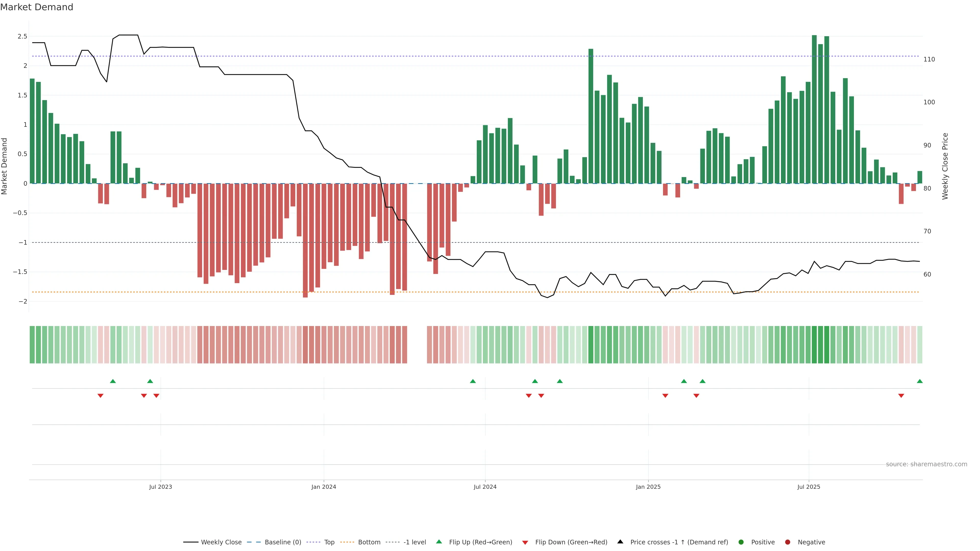This screenshot has height=551, width=980.
Task: Toggle the Baseline (0) legend entry
Action: click(283, 542)
